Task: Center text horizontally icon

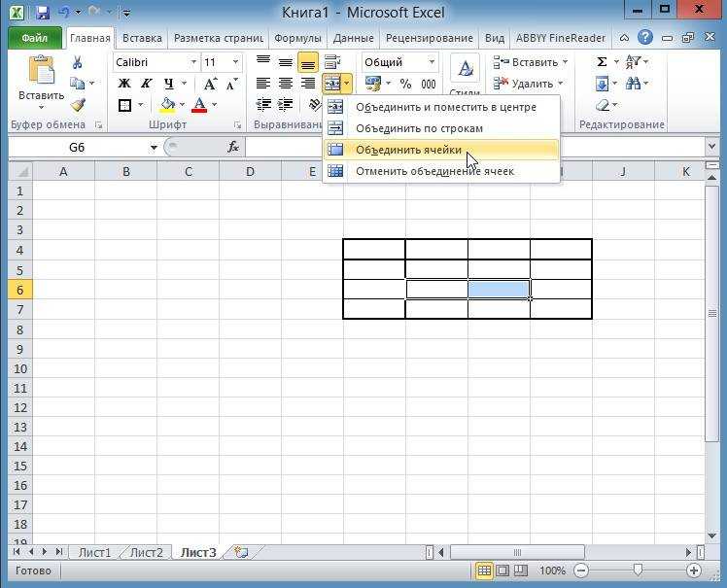Action: pos(286,84)
